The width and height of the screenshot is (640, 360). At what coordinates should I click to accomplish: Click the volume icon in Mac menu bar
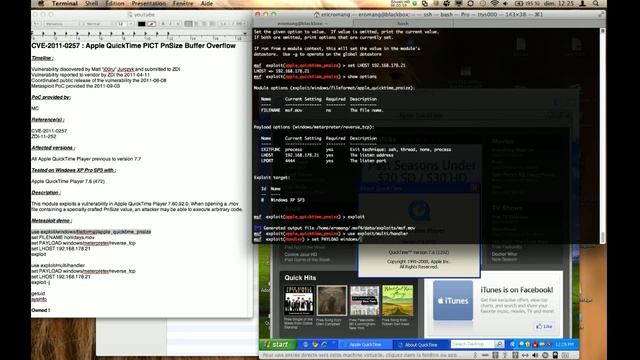[505, 4]
